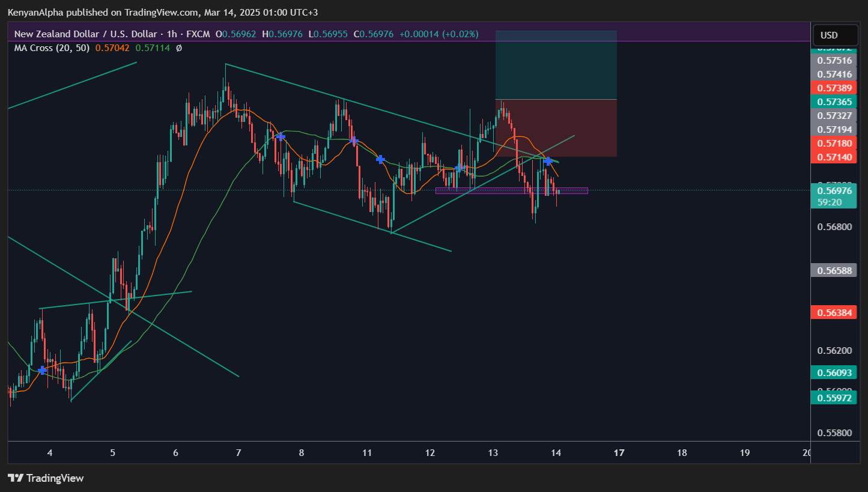Click the green MA value 0.57114

pyautogui.click(x=153, y=47)
